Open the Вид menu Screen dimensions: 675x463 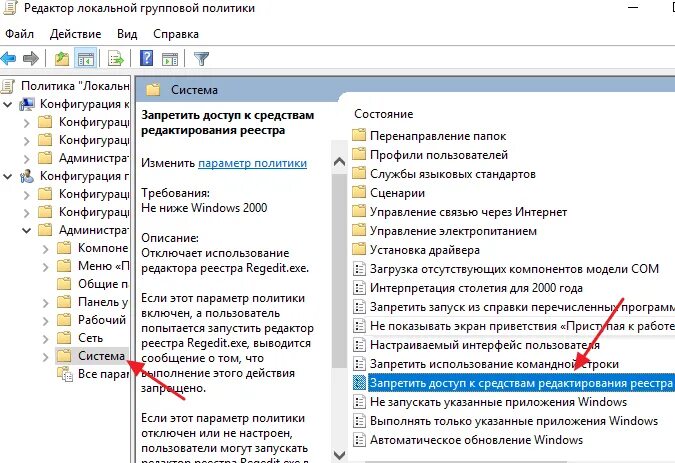[127, 34]
